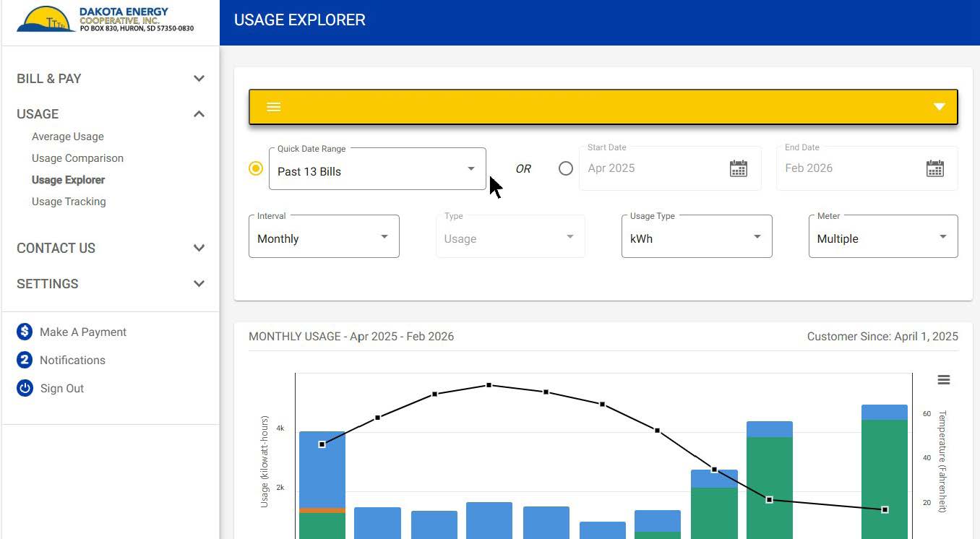Click the End Date calendar icon
980x539 pixels.
pyautogui.click(x=934, y=168)
